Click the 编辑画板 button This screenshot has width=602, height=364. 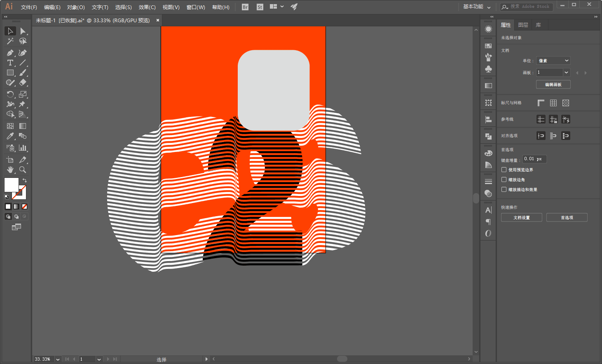point(553,84)
